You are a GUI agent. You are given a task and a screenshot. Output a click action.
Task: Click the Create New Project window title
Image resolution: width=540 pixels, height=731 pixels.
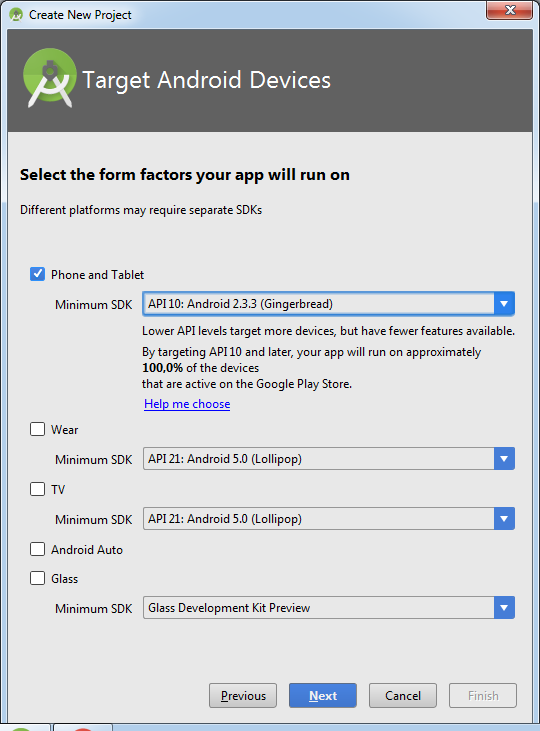pos(80,15)
